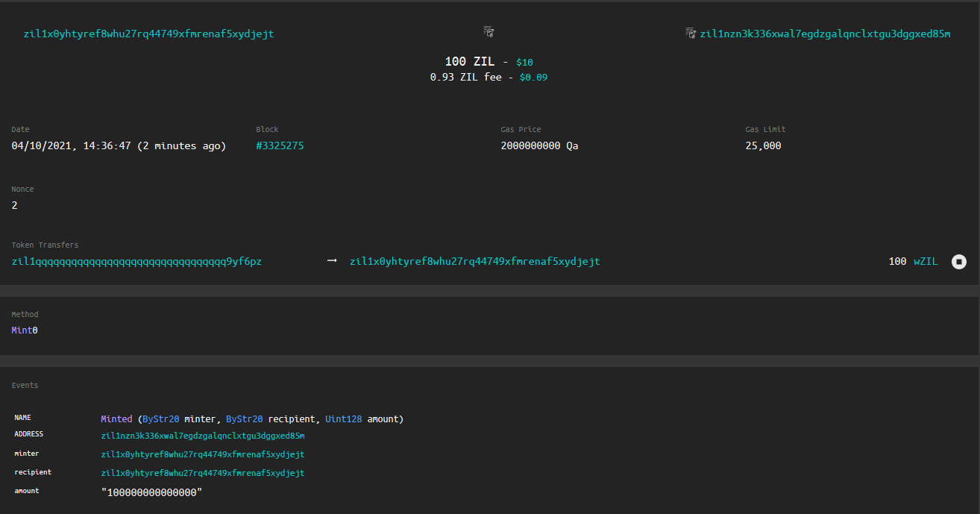Open sender address zil1x0yhty at the top
This screenshot has height=514, width=980.
pyautogui.click(x=148, y=34)
